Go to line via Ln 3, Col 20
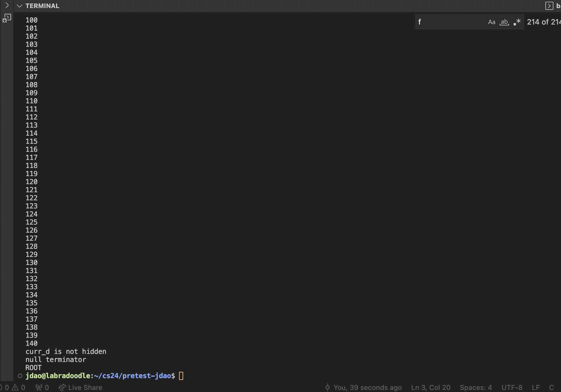The image size is (561, 392). [x=430, y=387]
